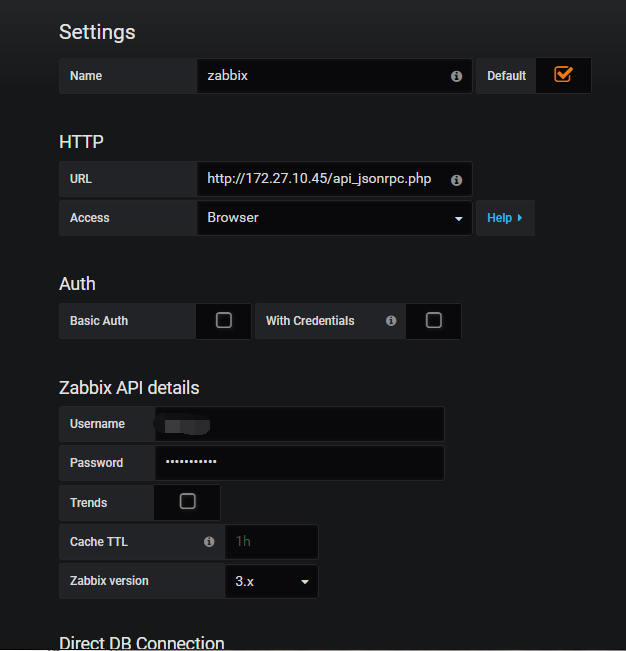
Task: Click the info icon in the Name field
Action: pyautogui.click(x=456, y=76)
